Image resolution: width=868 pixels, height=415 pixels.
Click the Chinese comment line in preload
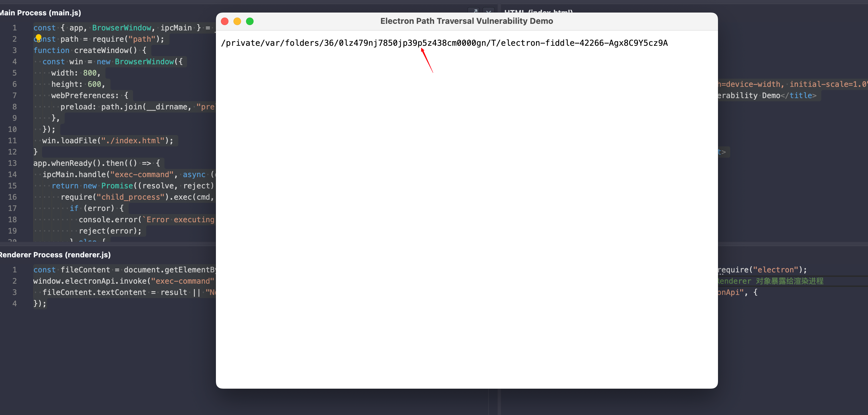770,281
